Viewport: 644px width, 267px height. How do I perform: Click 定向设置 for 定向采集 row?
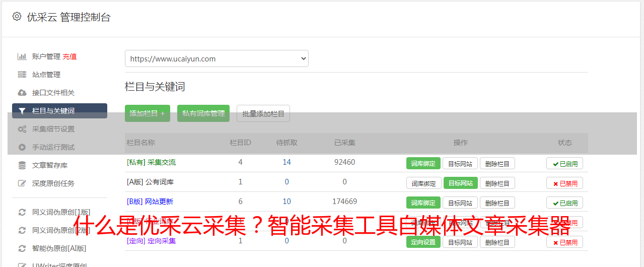pyautogui.click(x=423, y=242)
